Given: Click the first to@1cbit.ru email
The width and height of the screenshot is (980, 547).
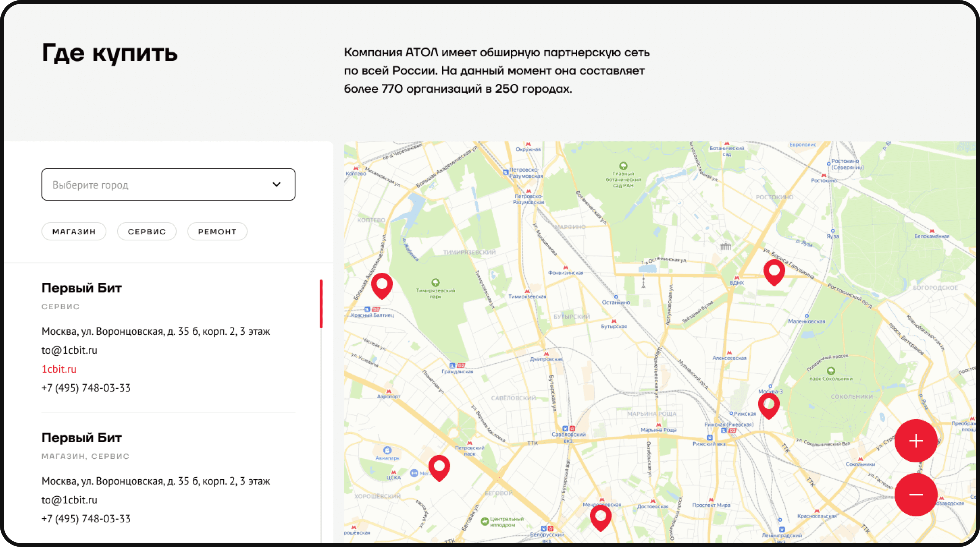Looking at the screenshot, I should coord(69,350).
